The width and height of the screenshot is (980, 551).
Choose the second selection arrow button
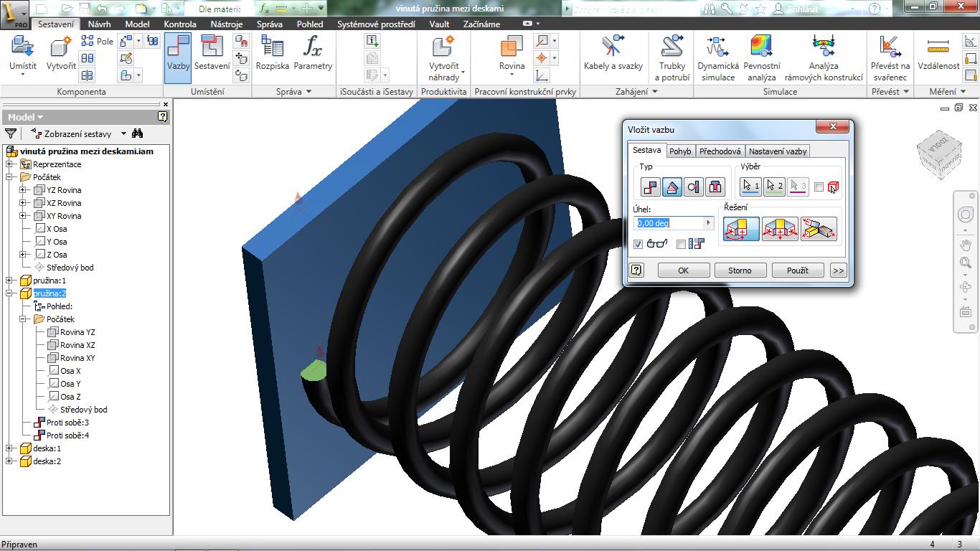pyautogui.click(x=774, y=187)
